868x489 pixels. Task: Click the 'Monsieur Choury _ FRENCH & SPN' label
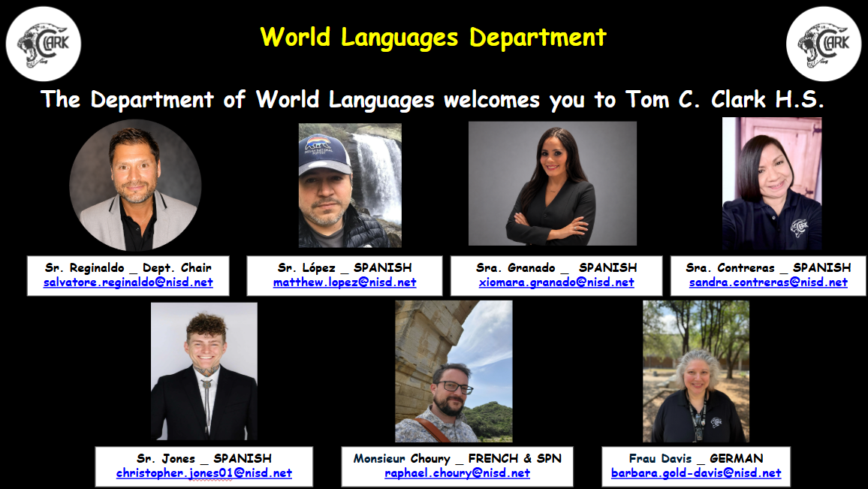(457, 458)
